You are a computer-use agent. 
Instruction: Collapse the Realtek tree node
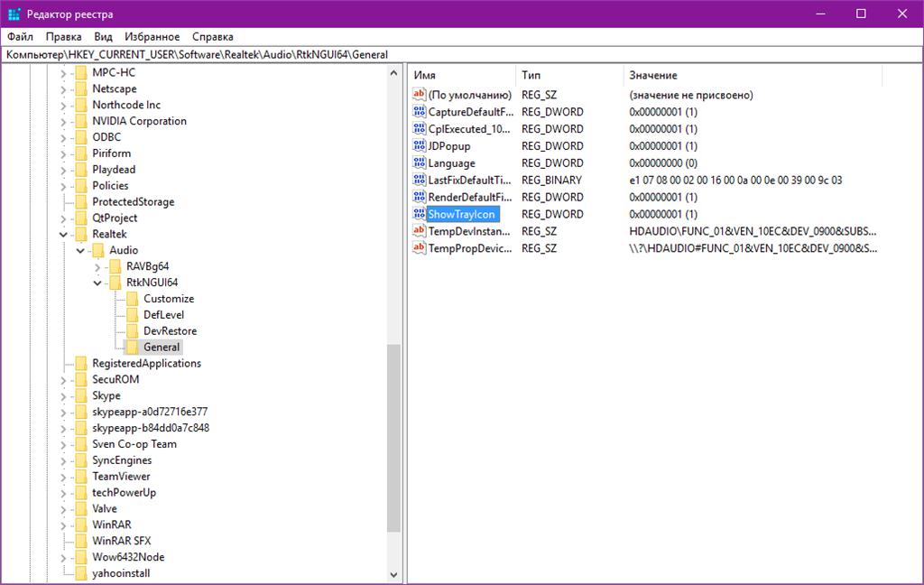(x=63, y=235)
